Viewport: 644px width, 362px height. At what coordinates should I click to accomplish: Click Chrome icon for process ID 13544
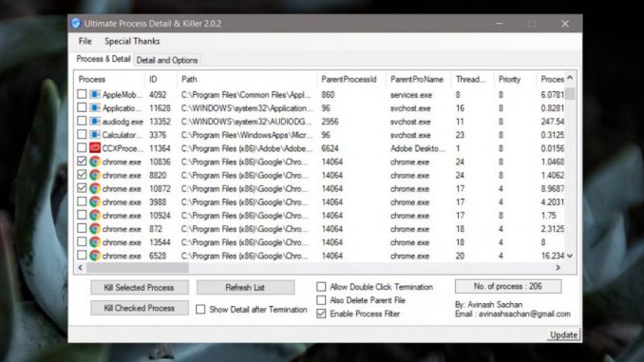[x=95, y=242]
